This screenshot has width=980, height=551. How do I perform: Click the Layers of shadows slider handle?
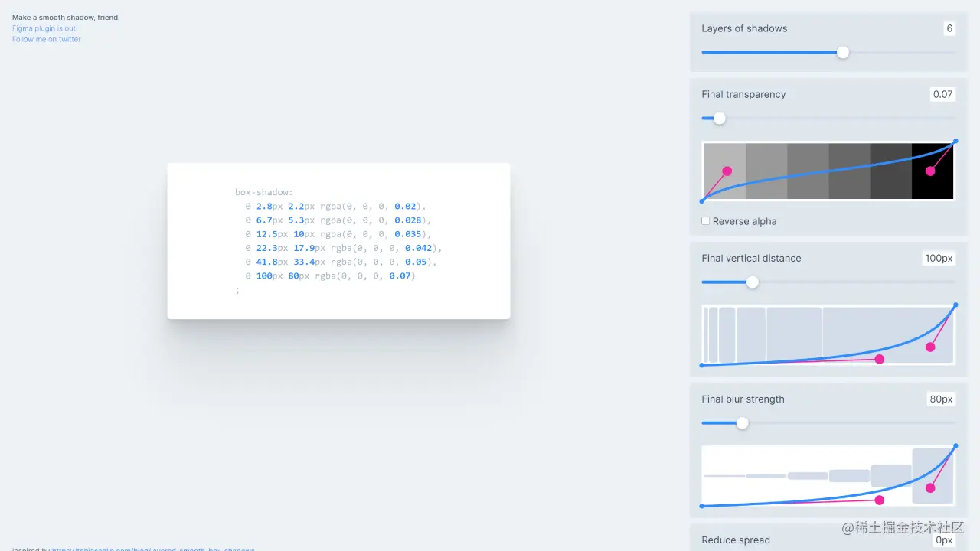[x=843, y=52]
